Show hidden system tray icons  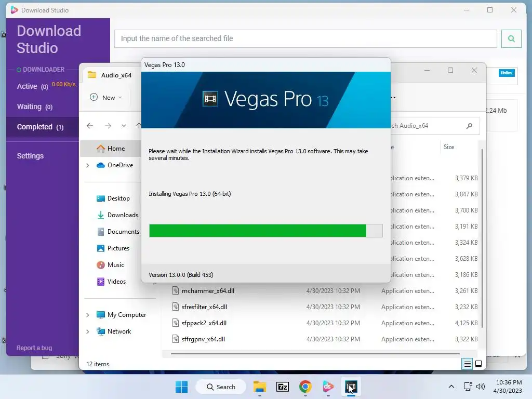(451, 387)
